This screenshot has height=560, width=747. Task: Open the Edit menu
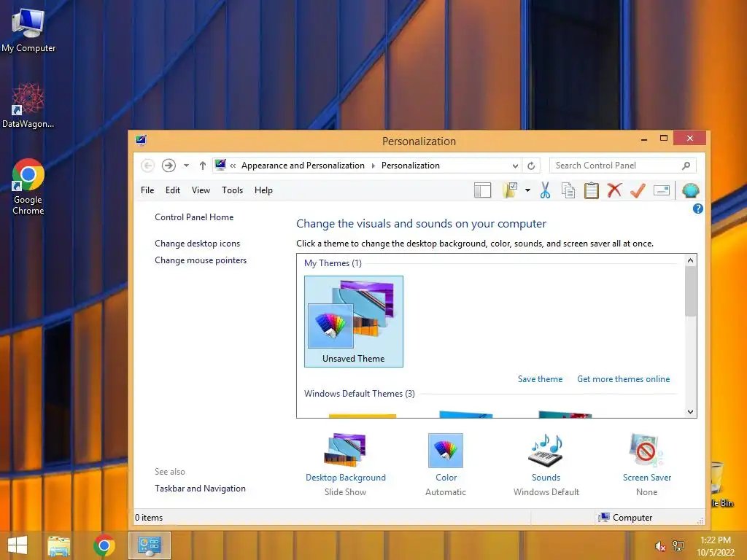[x=172, y=190]
